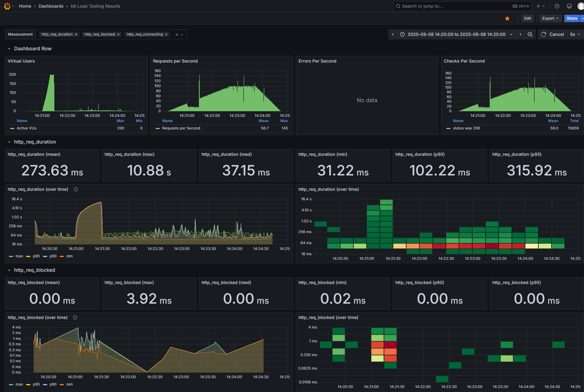Click the Share button
Image resolution: width=584 pixels, height=392 pixels.
(x=572, y=18)
